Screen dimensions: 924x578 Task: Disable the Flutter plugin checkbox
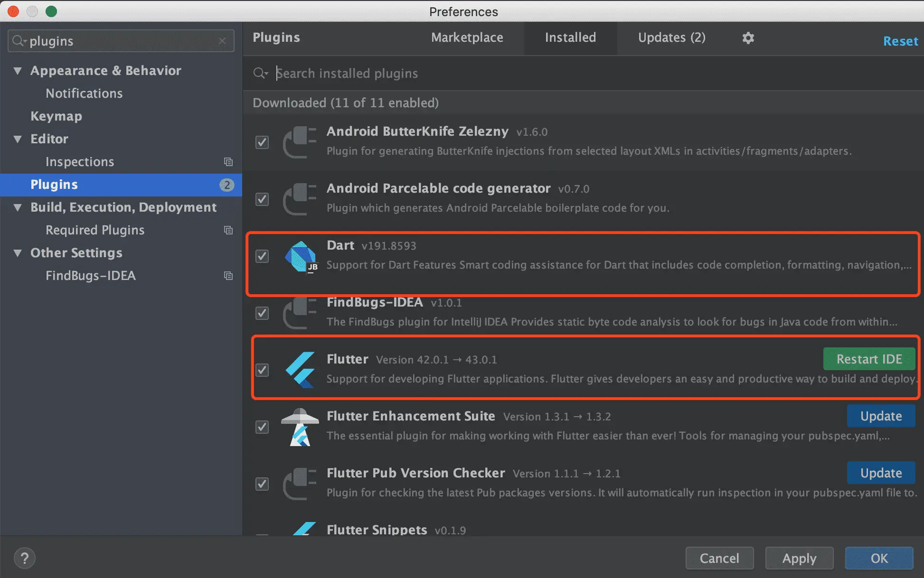click(262, 370)
